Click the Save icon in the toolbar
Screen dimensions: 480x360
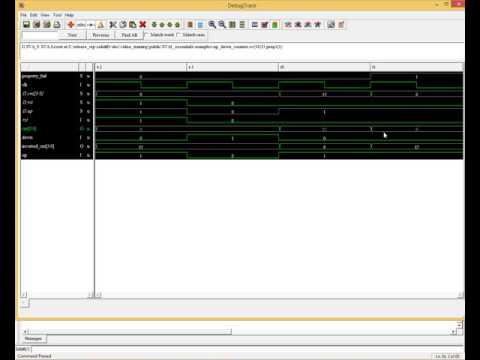point(26,25)
